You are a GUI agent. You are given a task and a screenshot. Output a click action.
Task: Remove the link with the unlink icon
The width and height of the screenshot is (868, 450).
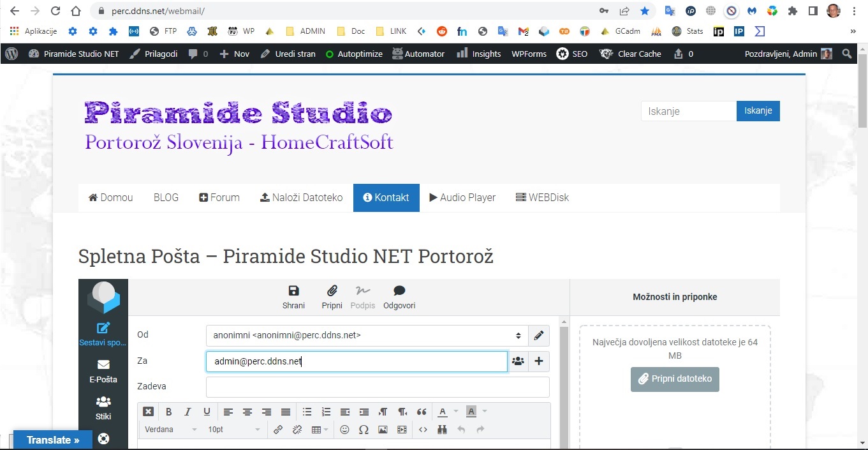(297, 430)
